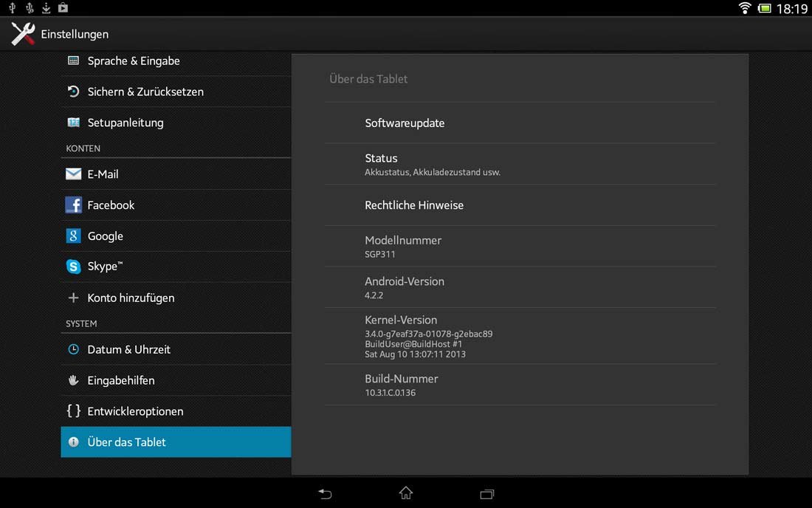Viewport: 812px width, 508px height.
Task: Open Softwareupdate
Action: tap(520, 123)
